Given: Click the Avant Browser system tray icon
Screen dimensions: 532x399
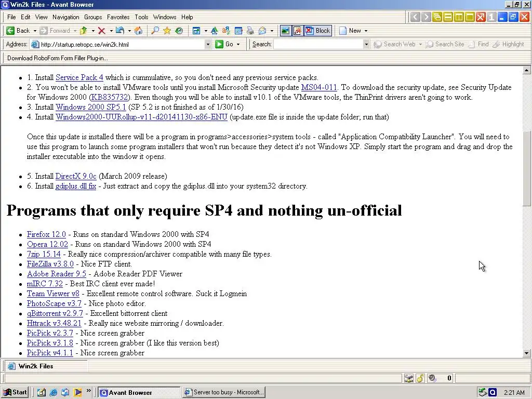Looking at the screenshot, I should click(x=493, y=393).
